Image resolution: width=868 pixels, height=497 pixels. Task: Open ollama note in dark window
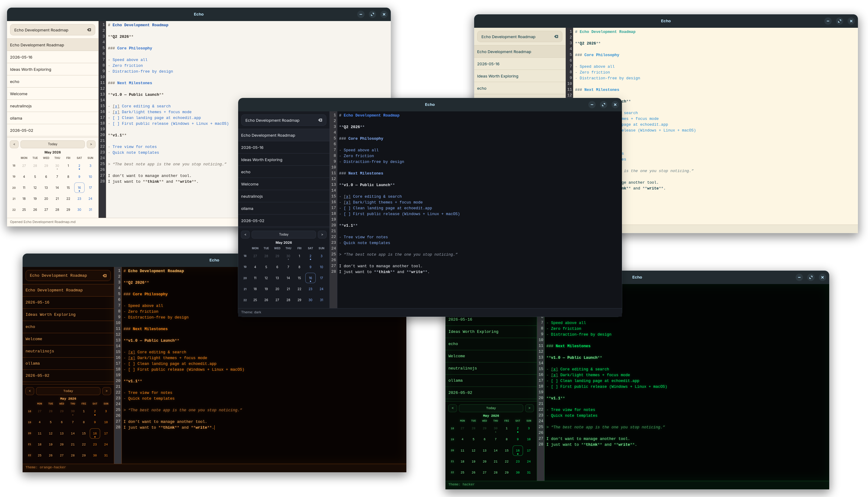284,209
